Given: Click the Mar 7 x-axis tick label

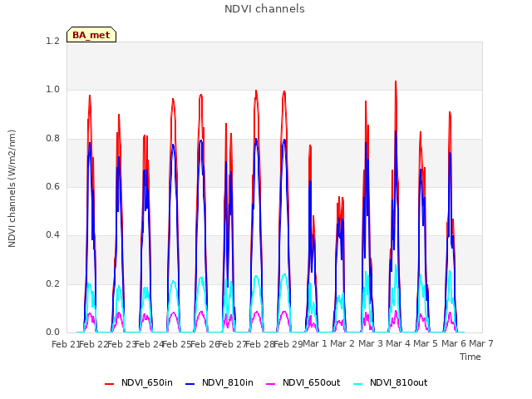Looking at the screenshot, I should click(481, 343).
